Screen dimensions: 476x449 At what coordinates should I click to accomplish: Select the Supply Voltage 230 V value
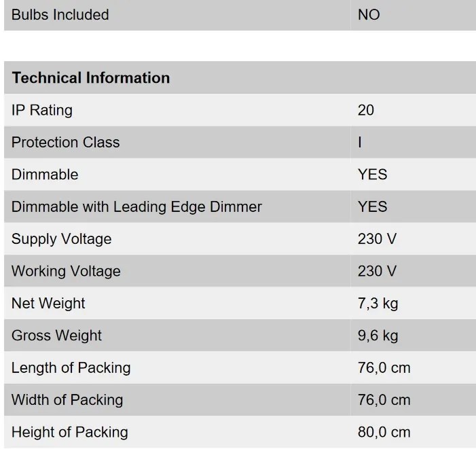(377, 239)
